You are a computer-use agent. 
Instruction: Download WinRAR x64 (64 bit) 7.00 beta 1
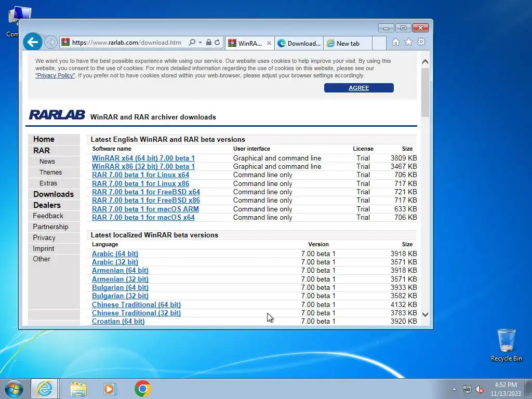click(143, 158)
